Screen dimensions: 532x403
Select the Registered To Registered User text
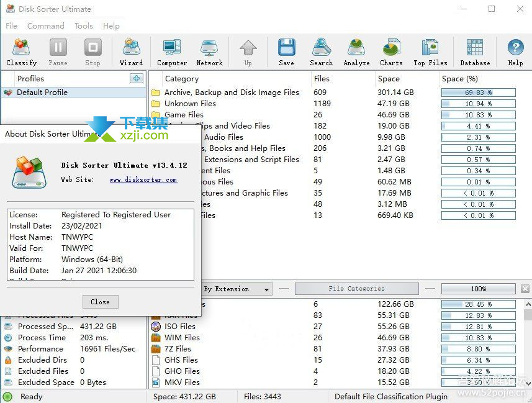[x=116, y=215]
